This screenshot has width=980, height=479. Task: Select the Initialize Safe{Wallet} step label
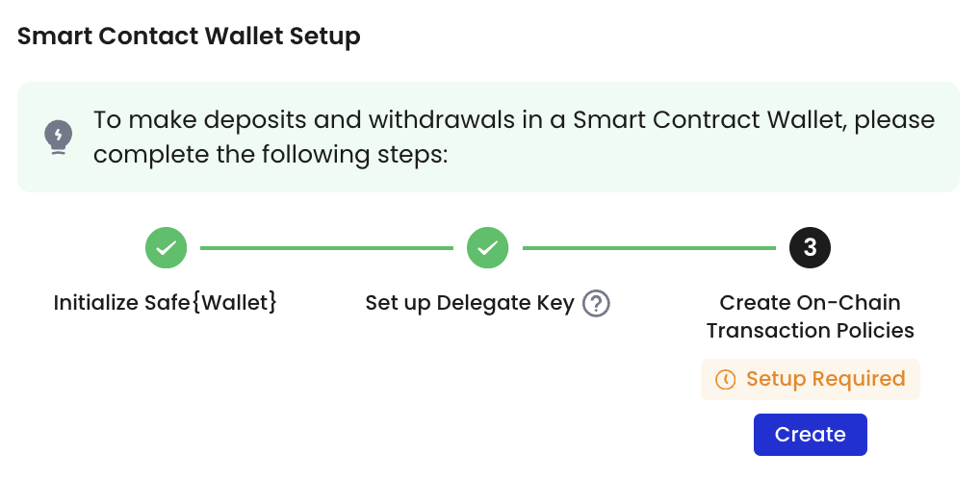165,303
